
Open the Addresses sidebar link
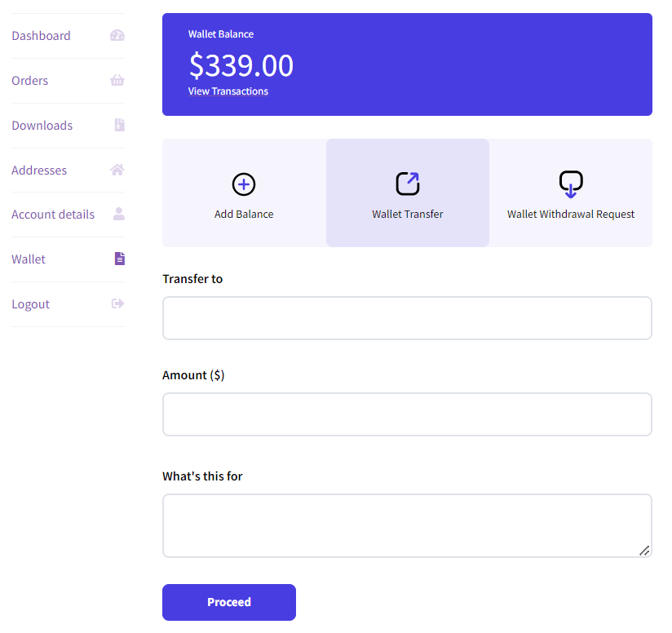coord(39,170)
